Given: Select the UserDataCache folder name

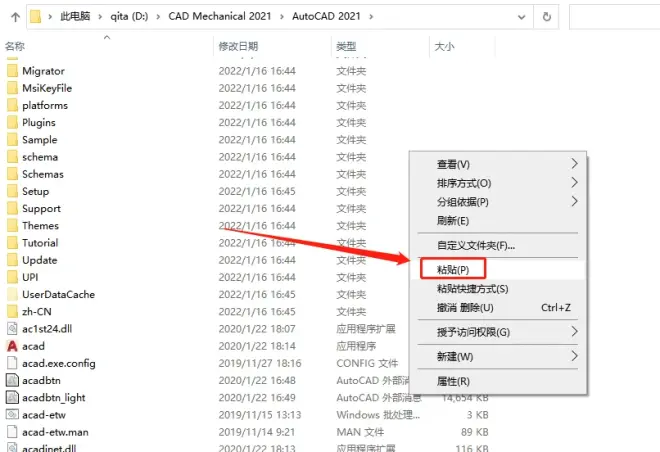Looking at the screenshot, I should pos(59,294).
